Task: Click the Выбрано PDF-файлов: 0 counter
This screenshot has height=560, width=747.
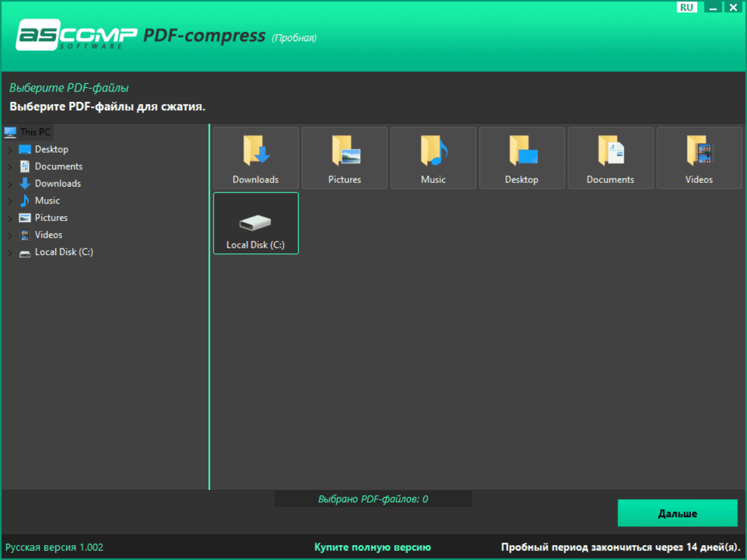Action: point(374,499)
